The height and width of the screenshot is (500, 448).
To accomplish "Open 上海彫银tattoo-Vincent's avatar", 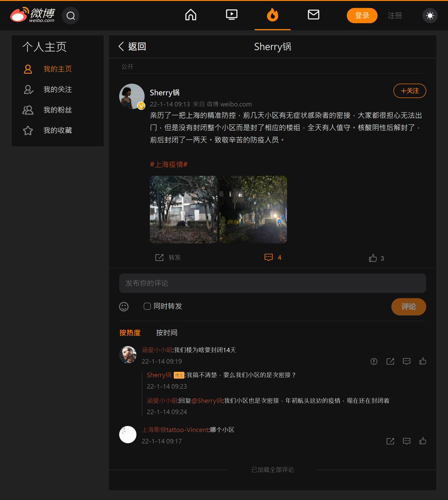I will pos(128,435).
